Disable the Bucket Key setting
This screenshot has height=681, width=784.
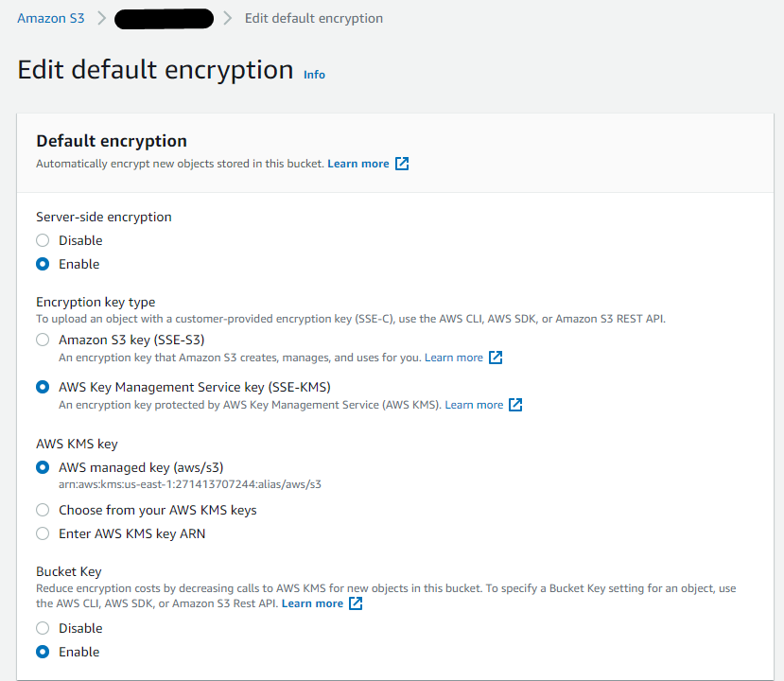tap(43, 628)
